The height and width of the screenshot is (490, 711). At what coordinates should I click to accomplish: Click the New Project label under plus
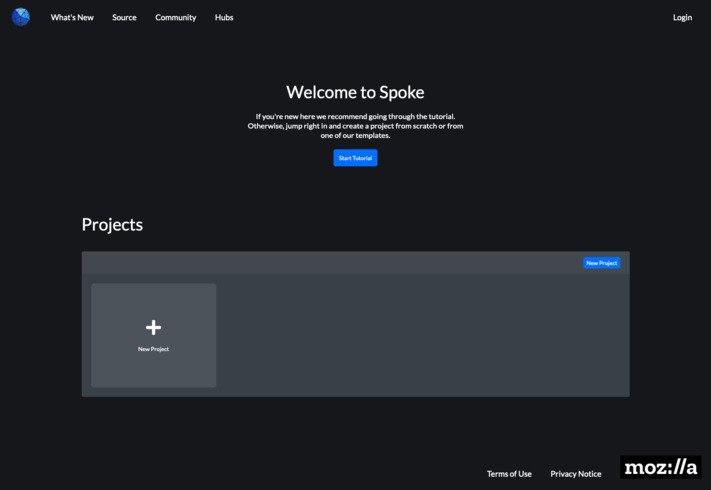(x=153, y=349)
